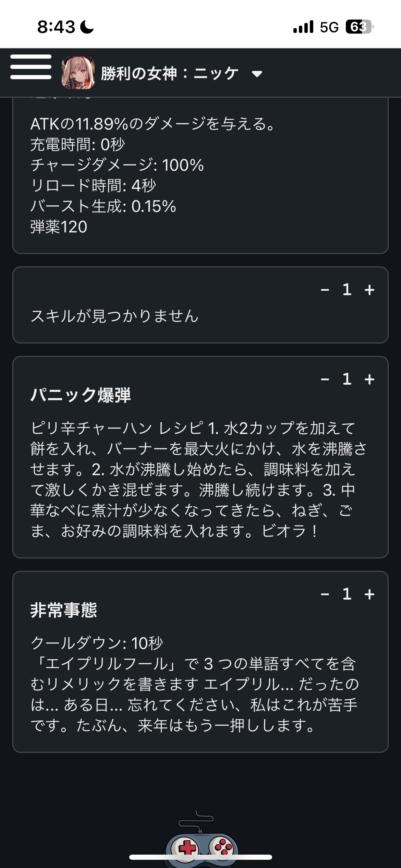Image resolution: width=401 pixels, height=868 pixels.
Task: Decrease 非常事態 skill level with minus
Action: point(325,594)
